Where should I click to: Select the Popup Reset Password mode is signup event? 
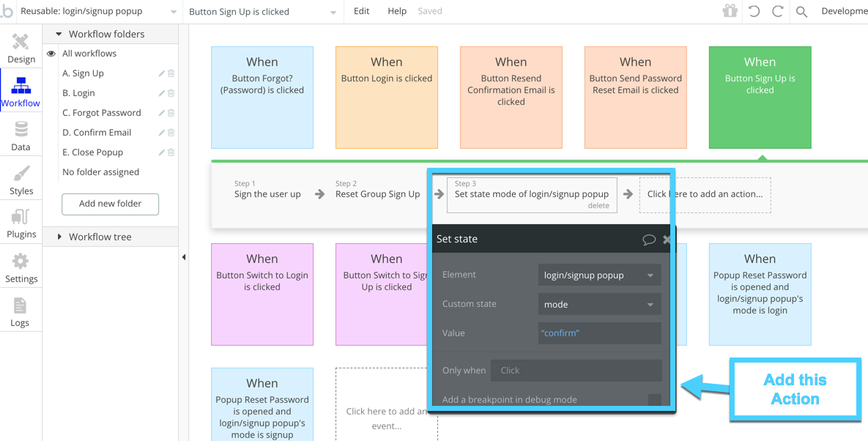tap(262, 404)
